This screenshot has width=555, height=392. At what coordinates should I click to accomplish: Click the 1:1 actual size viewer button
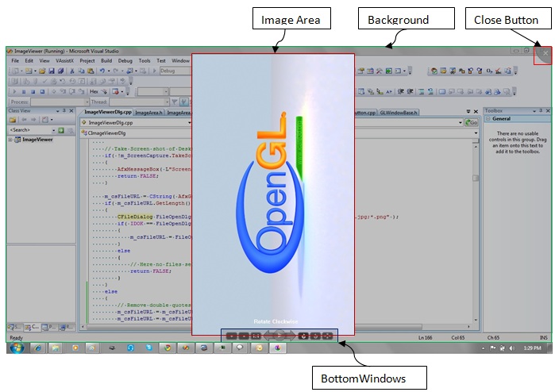pyautogui.click(x=256, y=336)
